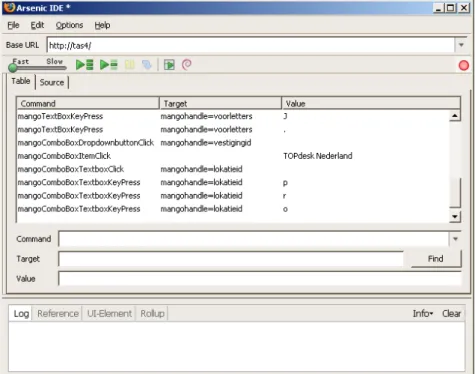
Task: Click the Value column header
Action: tap(371, 103)
